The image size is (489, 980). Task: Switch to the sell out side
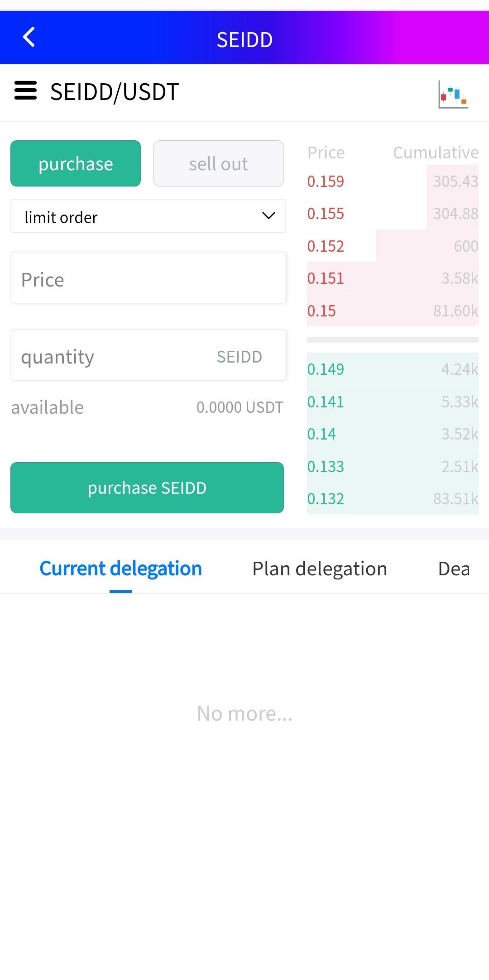click(218, 163)
